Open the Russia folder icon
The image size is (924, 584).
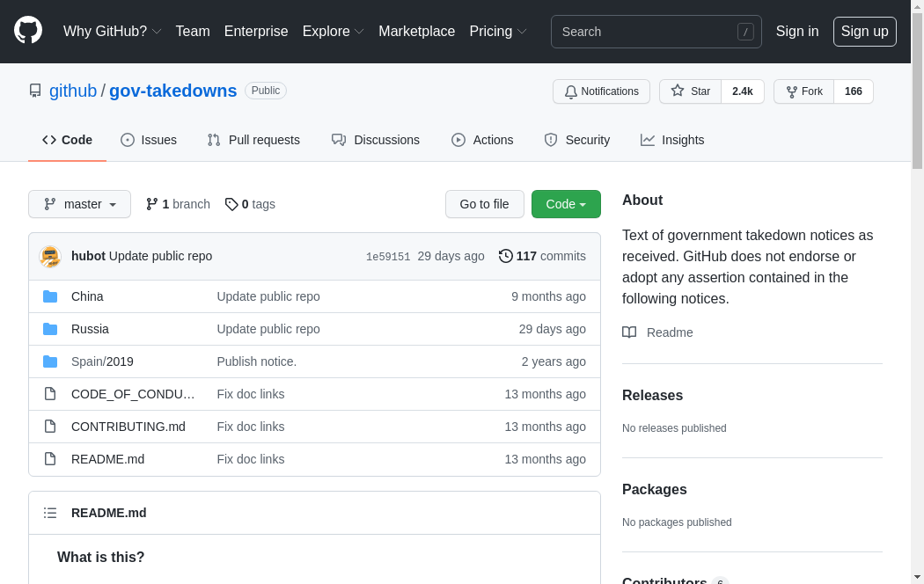pyautogui.click(x=50, y=329)
